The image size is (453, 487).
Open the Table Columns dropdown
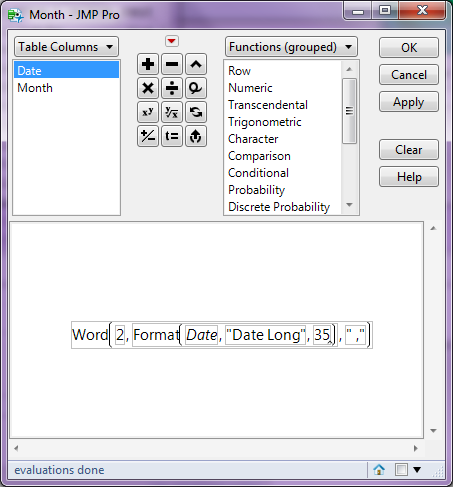pos(66,47)
